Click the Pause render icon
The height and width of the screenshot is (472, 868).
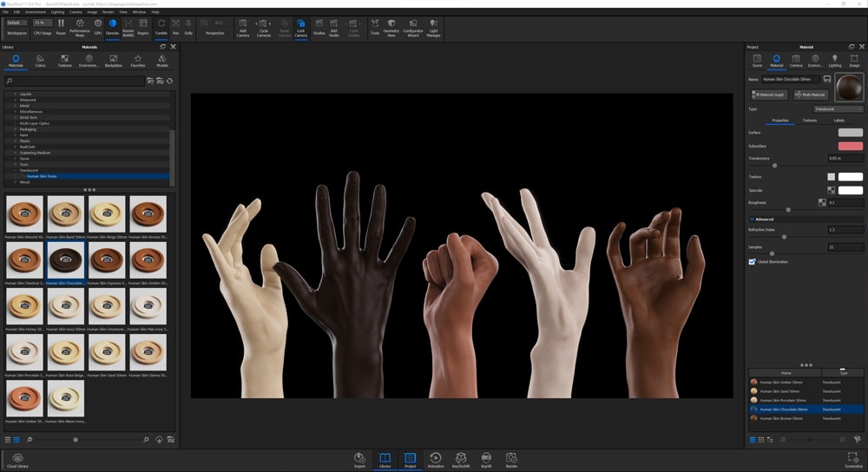(61, 27)
